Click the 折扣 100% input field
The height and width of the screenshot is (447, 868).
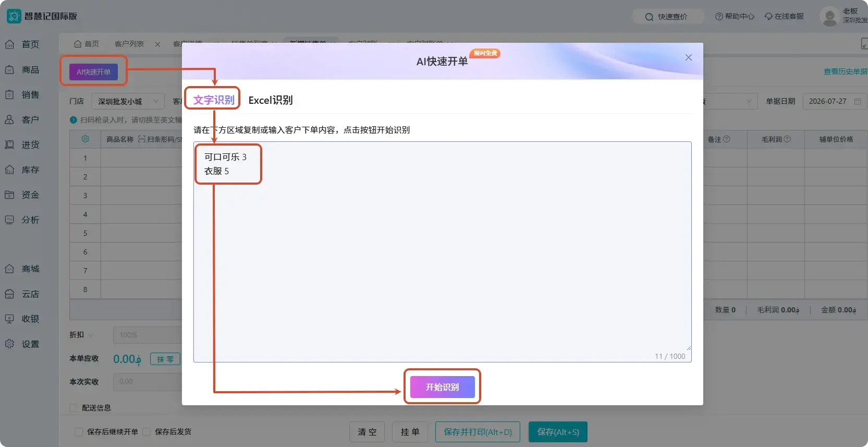tap(148, 335)
